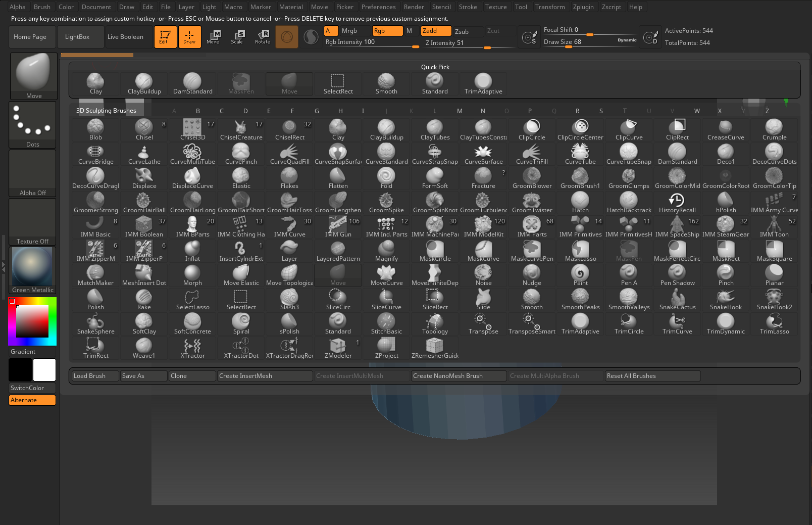The height and width of the screenshot is (525, 812).
Task: Pick the hPolish brush
Action: point(726,203)
